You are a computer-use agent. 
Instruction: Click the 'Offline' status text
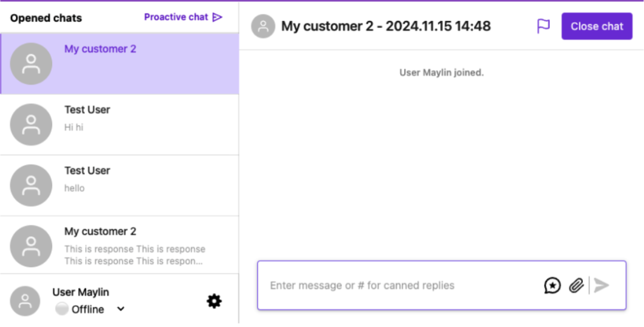[88, 309]
